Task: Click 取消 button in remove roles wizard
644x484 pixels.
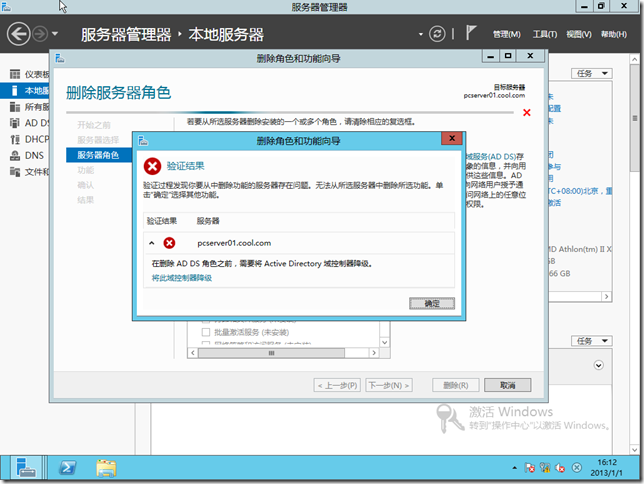Action: click(x=508, y=385)
